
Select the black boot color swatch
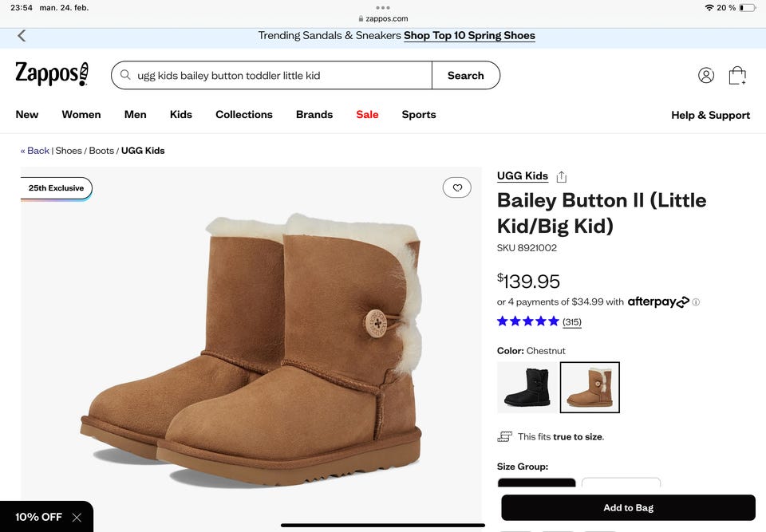point(527,388)
